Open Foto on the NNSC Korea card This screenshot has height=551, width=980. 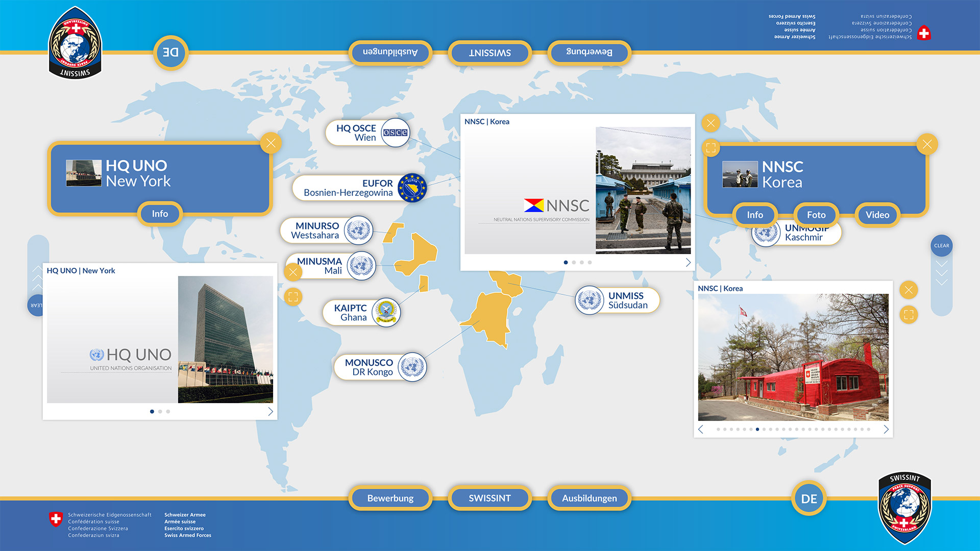pos(816,215)
